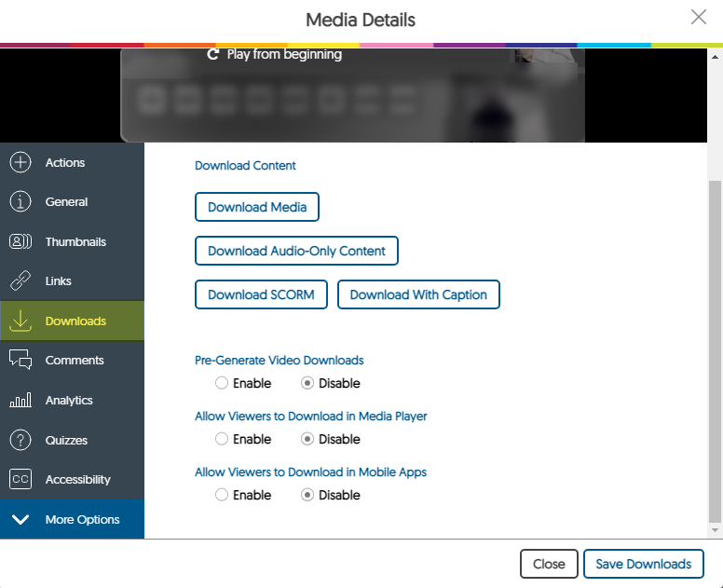Click the blurred video preview thumbnail
723x588 pixels.
(x=352, y=95)
